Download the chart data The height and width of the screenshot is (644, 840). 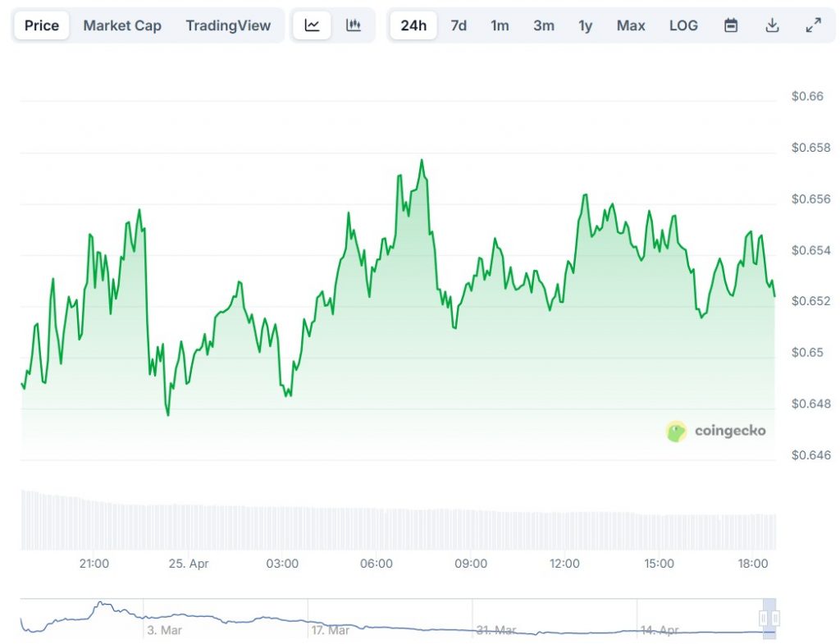pyautogui.click(x=772, y=25)
